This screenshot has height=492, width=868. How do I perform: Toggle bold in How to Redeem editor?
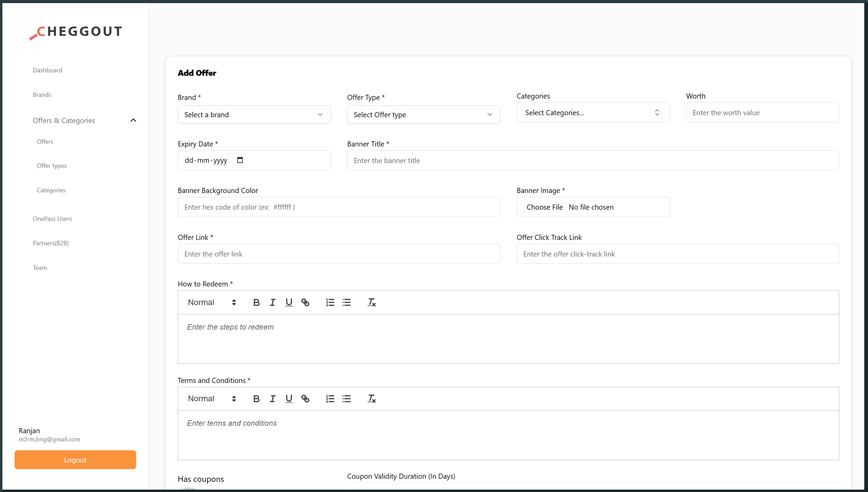pyautogui.click(x=256, y=302)
